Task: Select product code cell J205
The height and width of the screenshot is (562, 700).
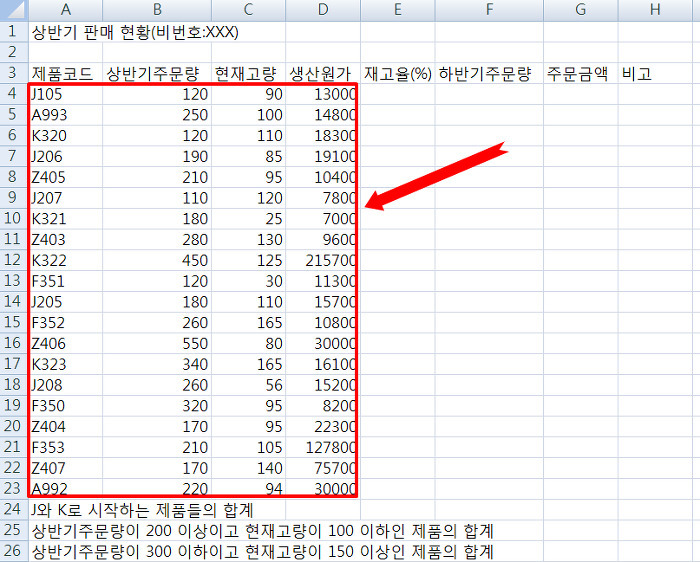Action: click(x=65, y=302)
